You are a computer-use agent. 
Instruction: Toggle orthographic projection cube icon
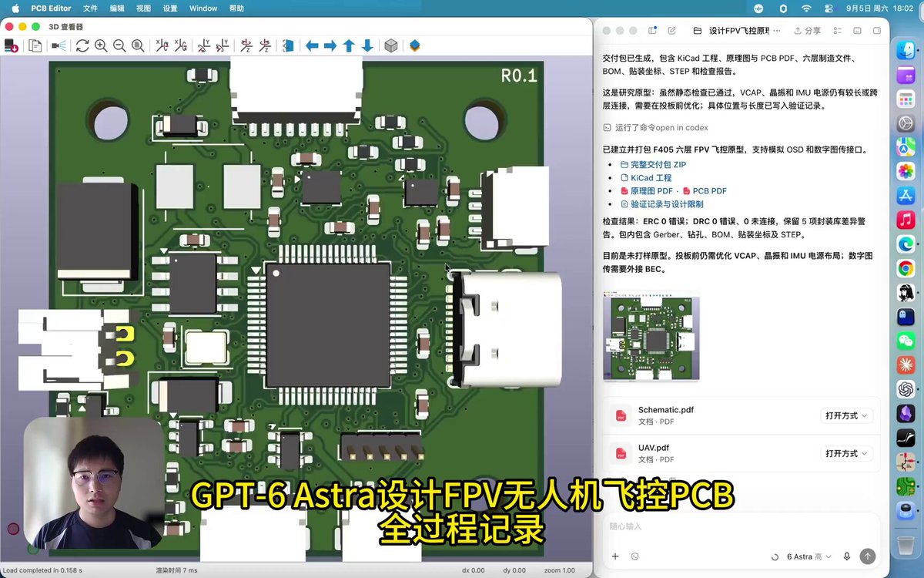coord(391,45)
